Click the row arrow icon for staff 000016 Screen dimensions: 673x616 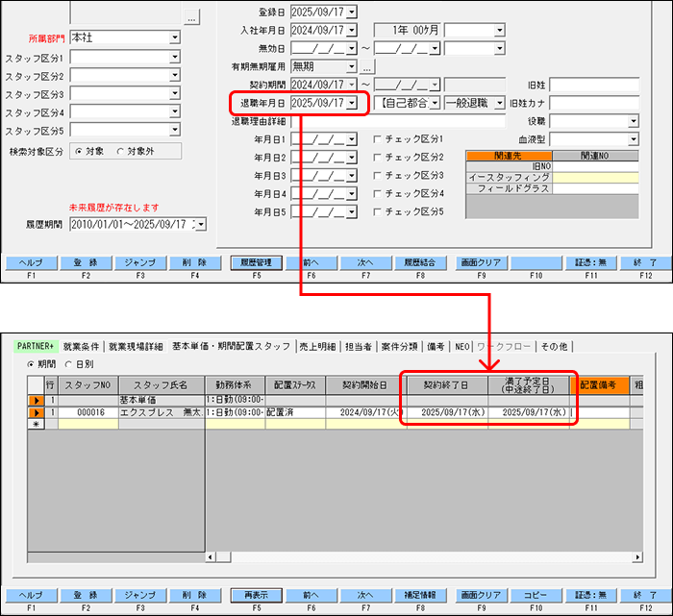coord(37,412)
